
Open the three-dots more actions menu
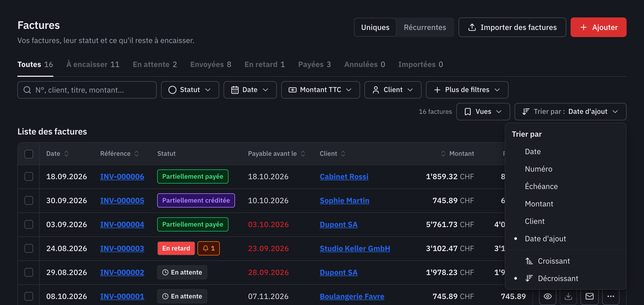(x=611, y=296)
